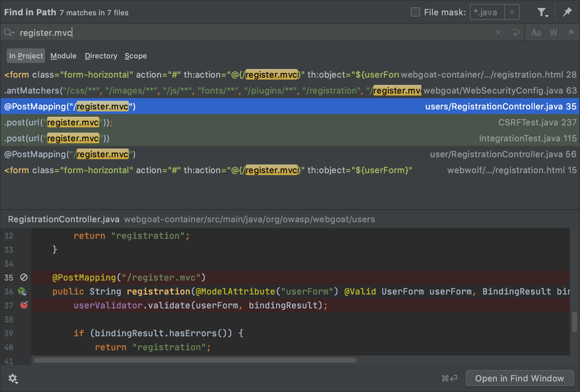The width and height of the screenshot is (580, 392).
Task: Switch to Directory scope tab
Action: (x=101, y=56)
